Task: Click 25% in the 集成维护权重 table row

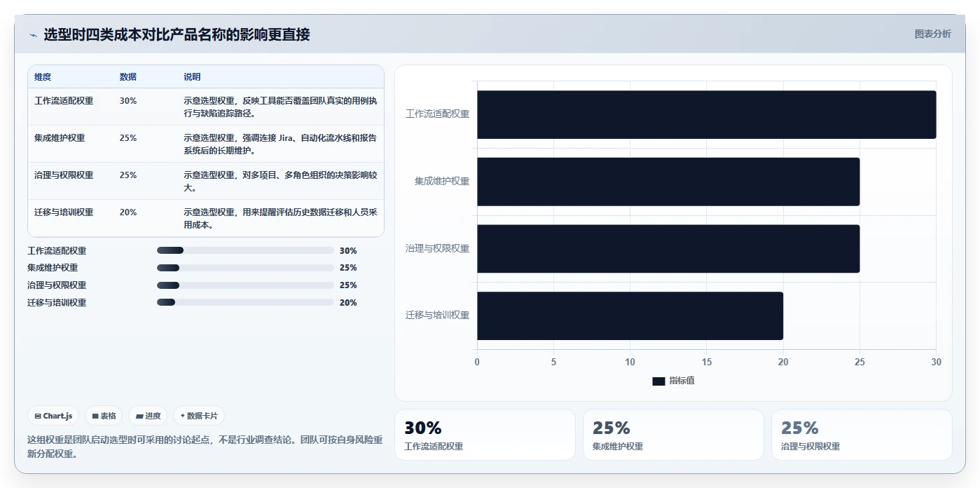Action: (x=128, y=138)
